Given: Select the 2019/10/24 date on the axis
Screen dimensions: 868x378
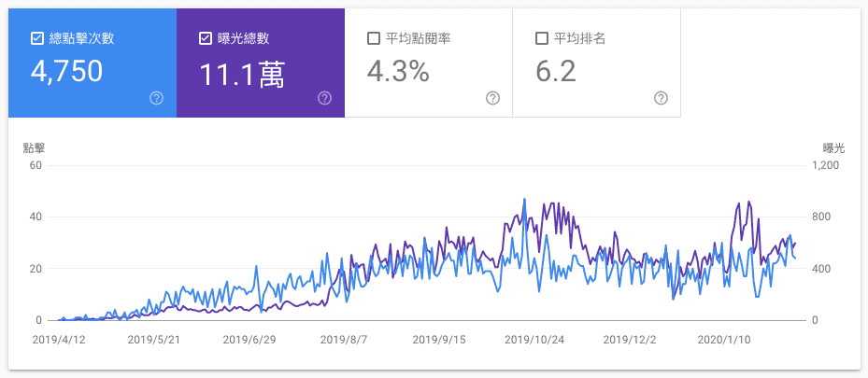Looking at the screenshot, I should pos(535,340).
